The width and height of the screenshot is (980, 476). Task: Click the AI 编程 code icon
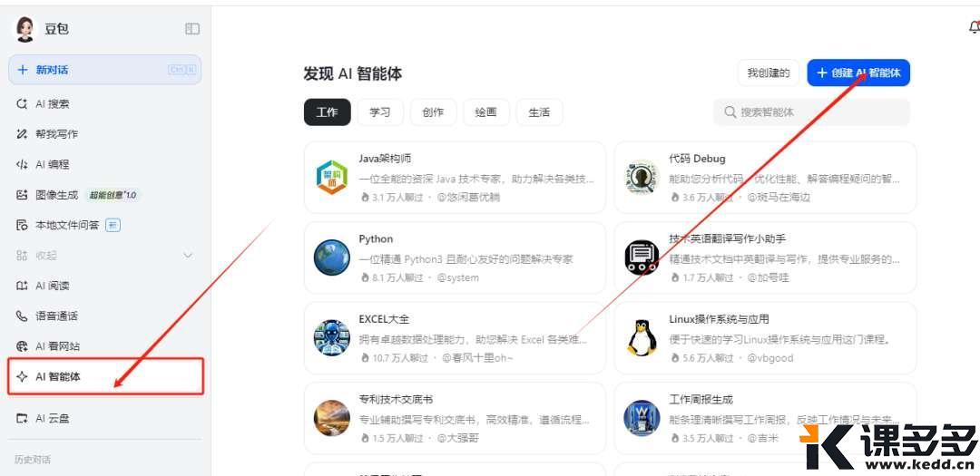(22, 164)
